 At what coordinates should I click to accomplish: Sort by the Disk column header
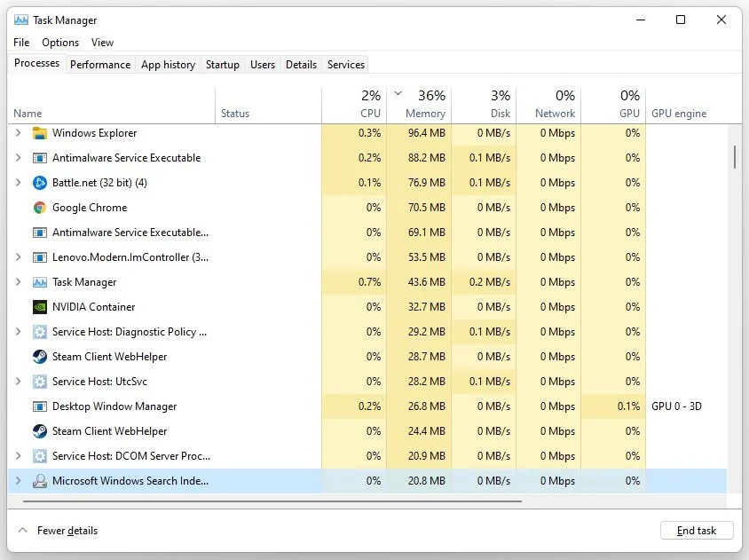coord(484,105)
